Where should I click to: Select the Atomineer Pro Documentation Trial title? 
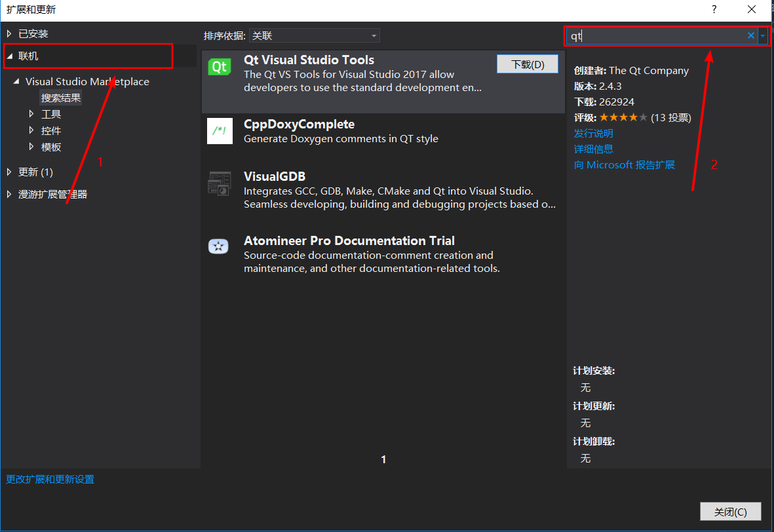pyautogui.click(x=349, y=241)
